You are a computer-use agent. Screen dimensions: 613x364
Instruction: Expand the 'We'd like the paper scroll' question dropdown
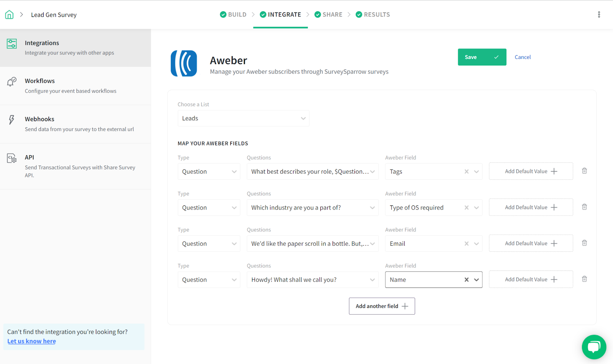coord(313,244)
